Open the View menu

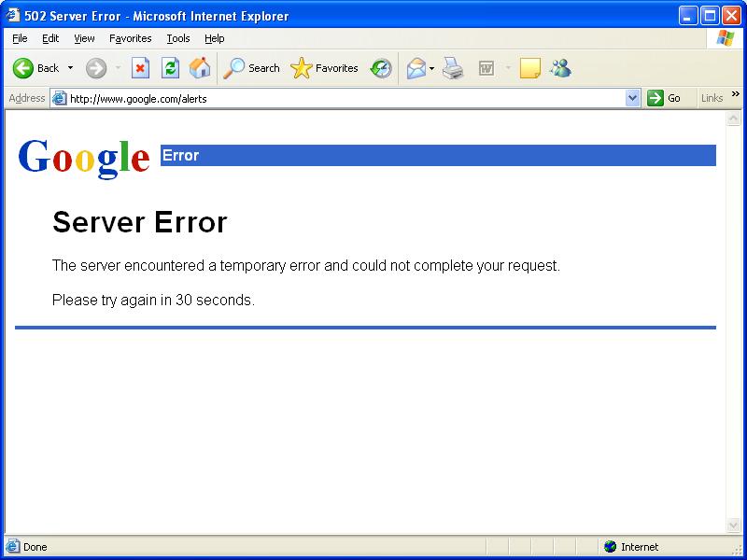(x=84, y=38)
